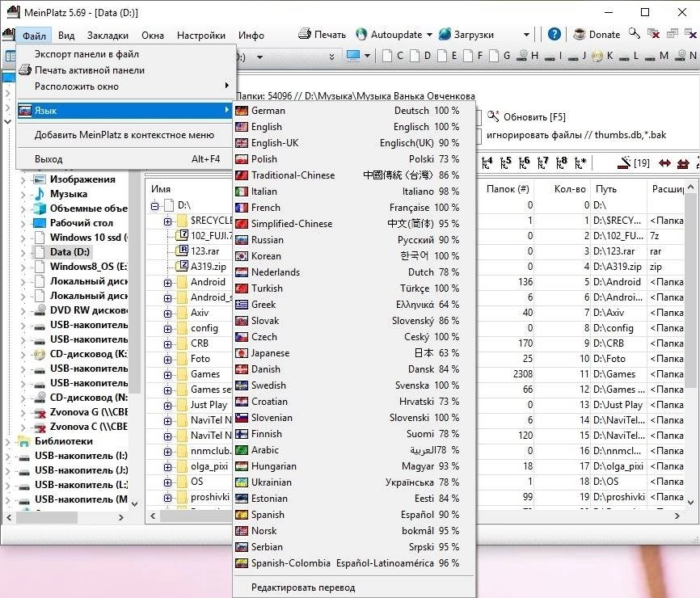Viewport: 700px width, 598px height.
Task: Open the Настройки menu
Action: (x=201, y=36)
